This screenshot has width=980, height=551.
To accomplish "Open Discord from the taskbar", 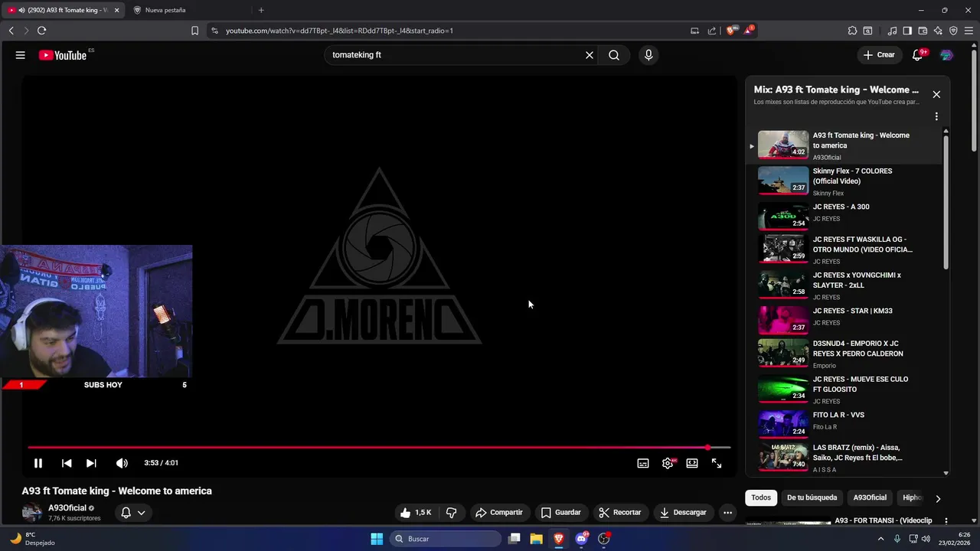I will (x=581, y=539).
